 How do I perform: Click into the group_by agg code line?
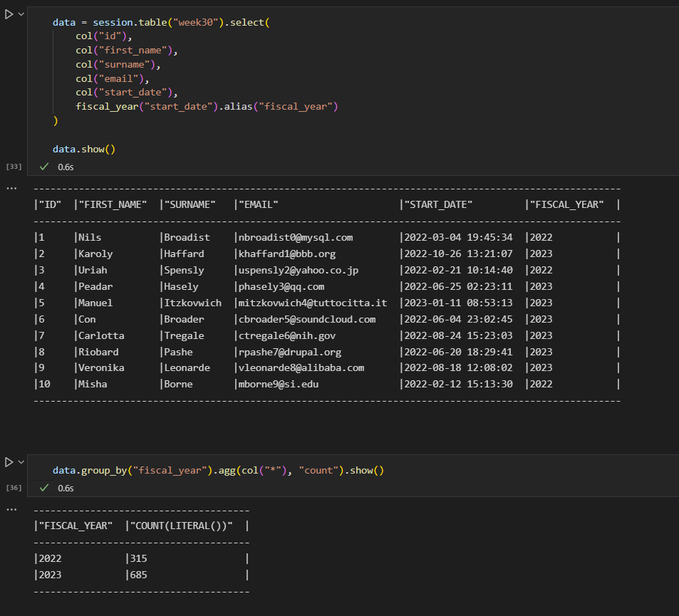coord(218,471)
